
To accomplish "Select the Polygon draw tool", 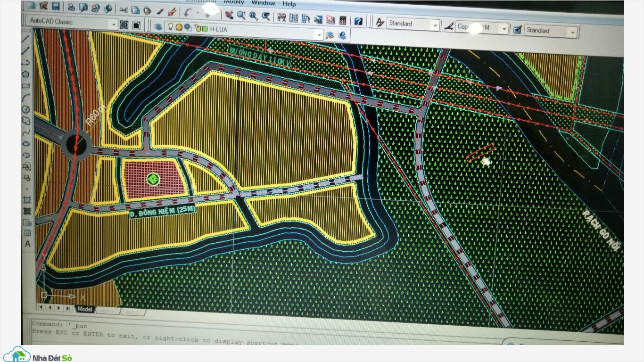I will coord(26,74).
